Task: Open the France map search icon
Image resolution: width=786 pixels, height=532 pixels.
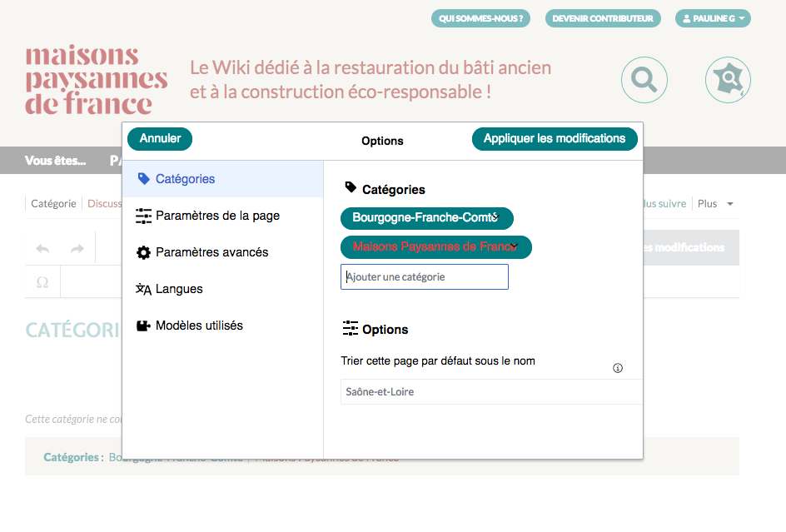Action: pos(728,80)
